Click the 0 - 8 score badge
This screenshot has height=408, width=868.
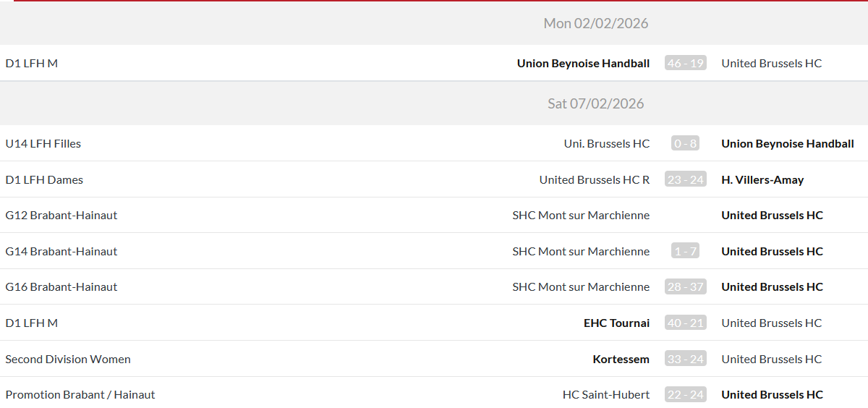click(685, 143)
